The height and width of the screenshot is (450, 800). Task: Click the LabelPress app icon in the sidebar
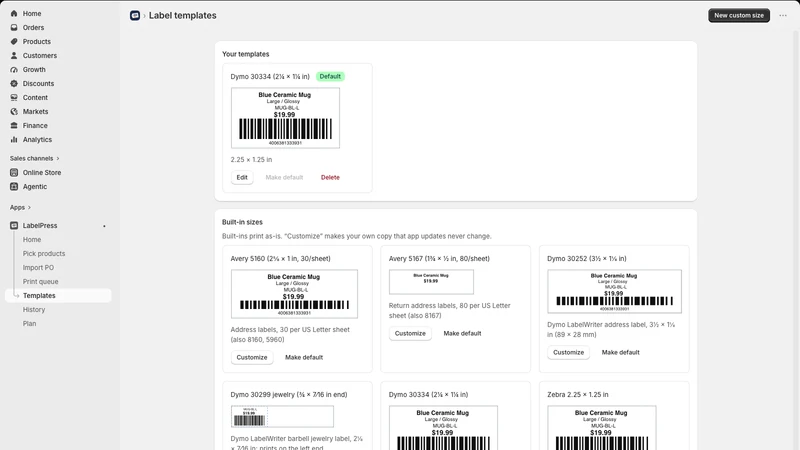pos(14,226)
